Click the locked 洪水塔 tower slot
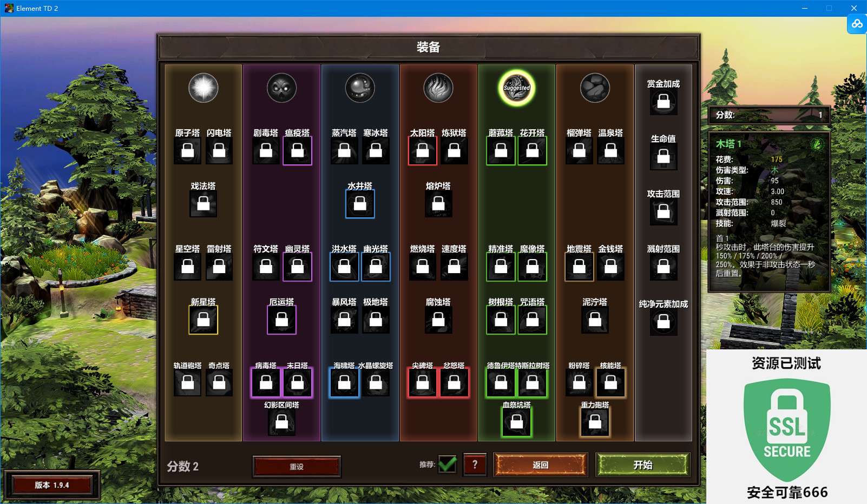 tap(344, 267)
